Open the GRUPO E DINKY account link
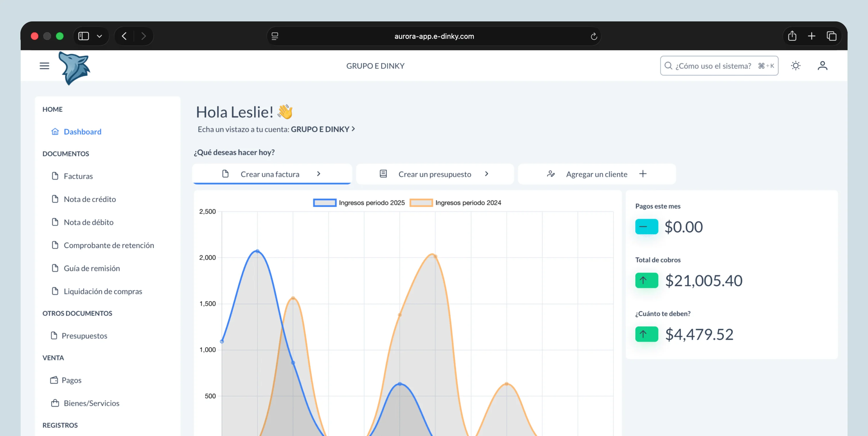Image resolution: width=868 pixels, height=436 pixels. click(320, 129)
